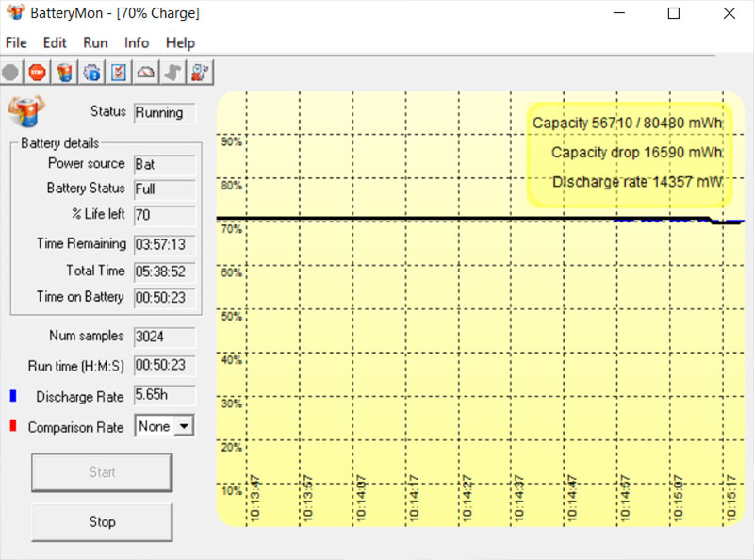The height and width of the screenshot is (560, 754).
Task: Click the gray Start circle toolbar icon
Action: 9,71
